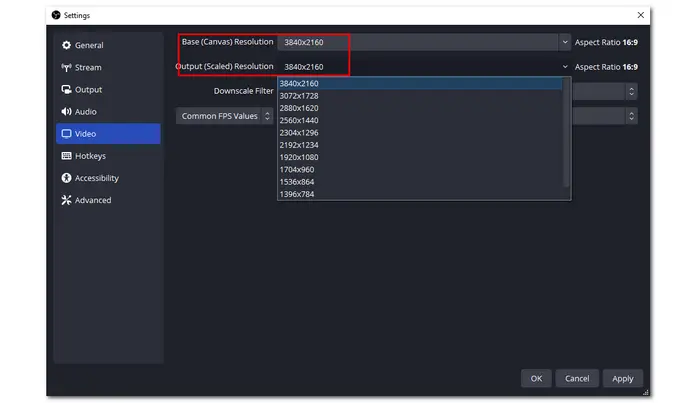Open the Video settings tab
700x403 pixels.
[x=107, y=134]
